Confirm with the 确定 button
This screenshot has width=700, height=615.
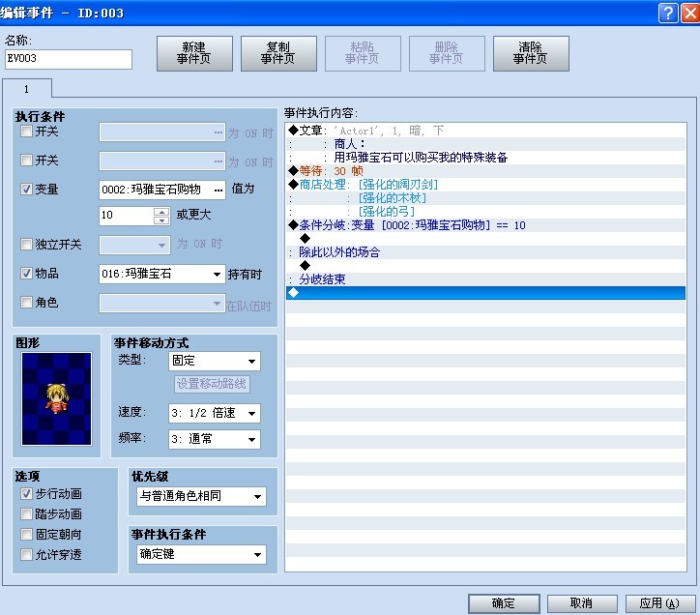pos(504,603)
